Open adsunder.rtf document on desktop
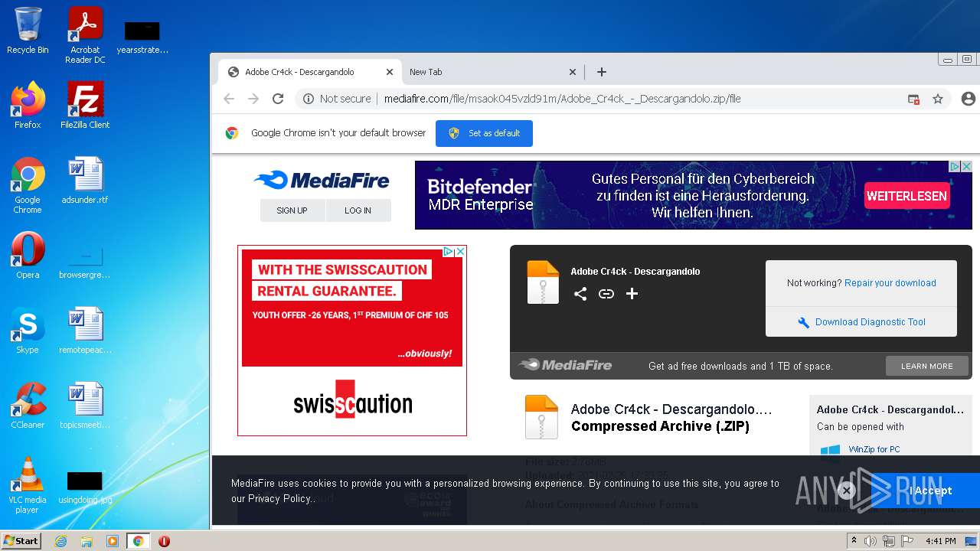 85,181
